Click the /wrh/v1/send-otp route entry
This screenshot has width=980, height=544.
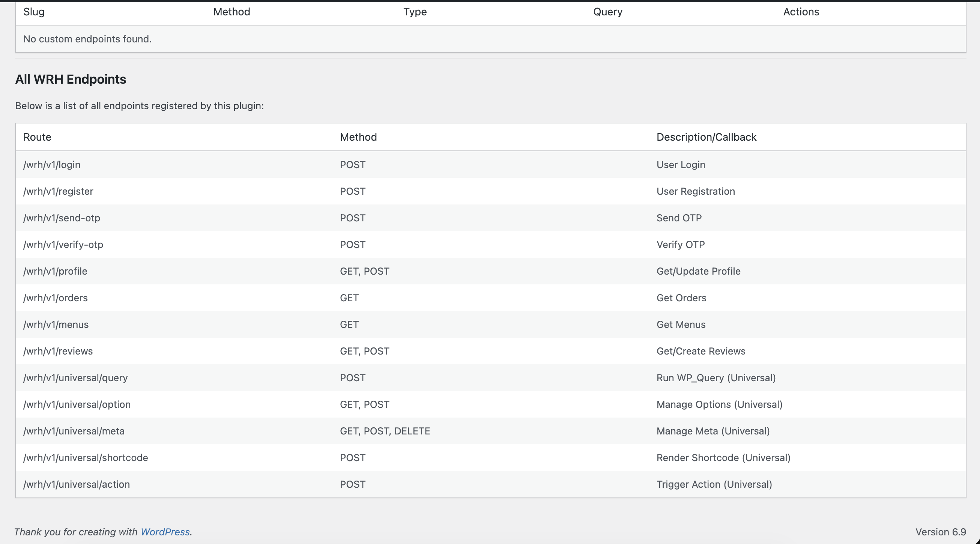click(x=62, y=218)
